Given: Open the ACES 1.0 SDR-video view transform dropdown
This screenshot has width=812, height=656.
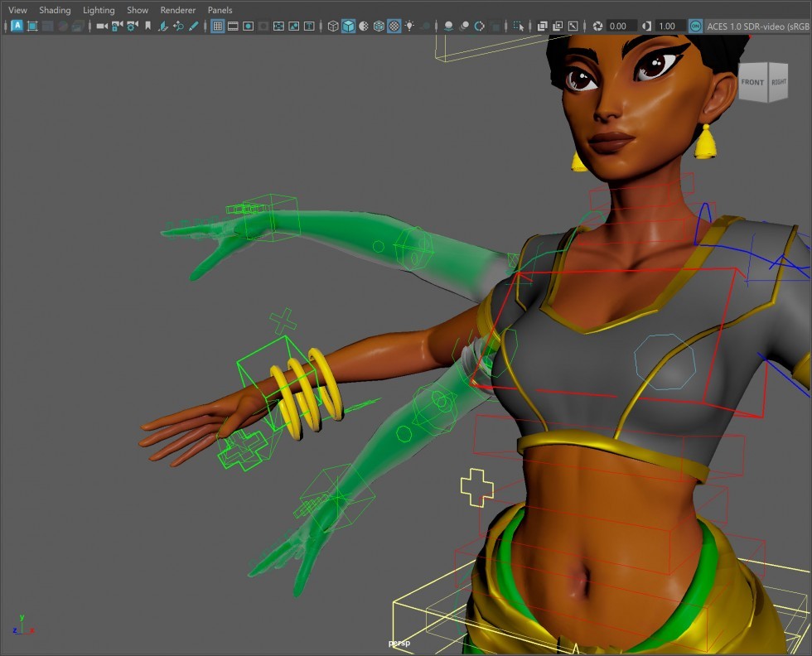Looking at the screenshot, I should tap(757, 26).
